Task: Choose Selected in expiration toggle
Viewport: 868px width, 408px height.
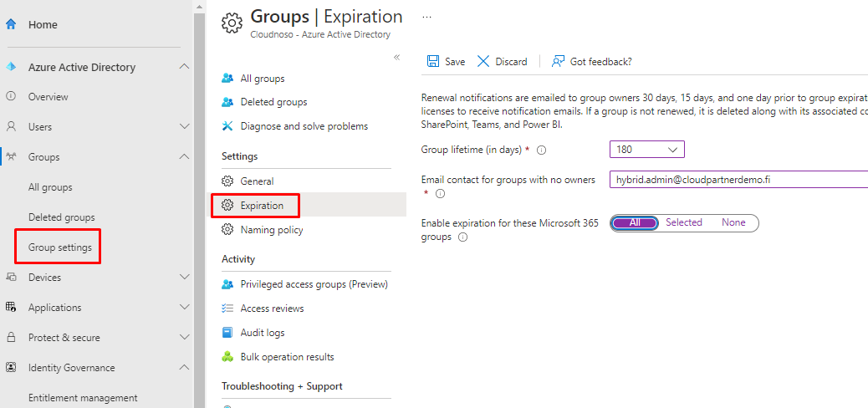Action: tap(683, 222)
